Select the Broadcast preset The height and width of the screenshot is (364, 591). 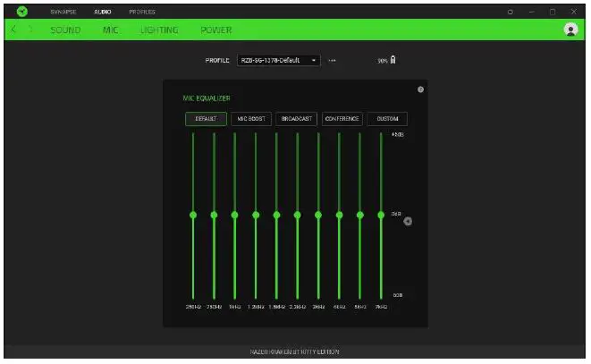[297, 119]
